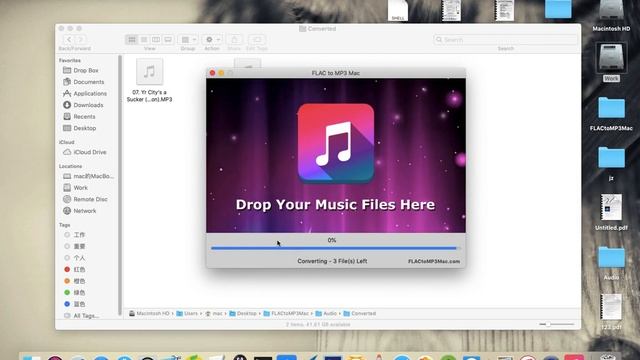Click the Edit Tags button

[257, 40]
